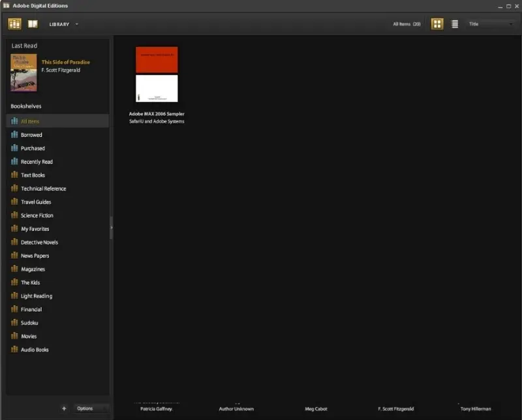Select All Items bookshelf

coord(57,121)
